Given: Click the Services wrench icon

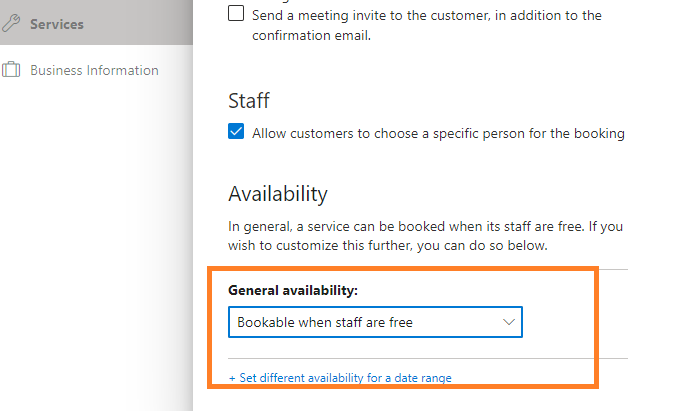Looking at the screenshot, I should (11, 23).
